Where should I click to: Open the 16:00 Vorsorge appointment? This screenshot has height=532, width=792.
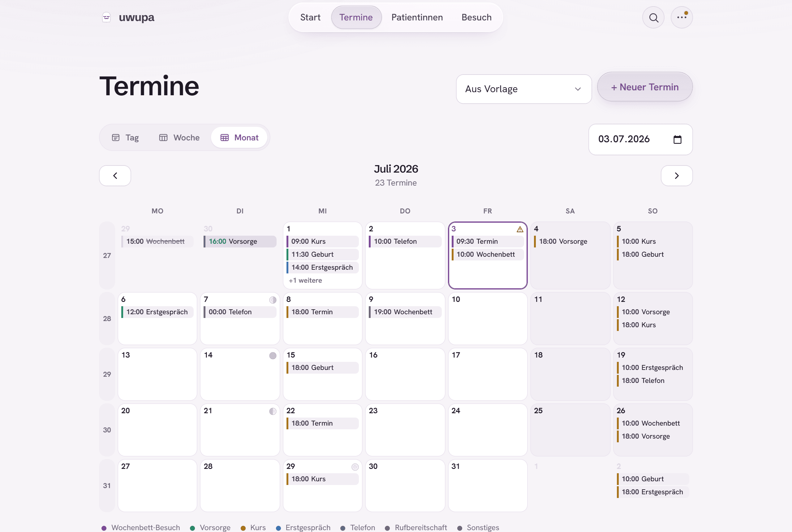(240, 242)
